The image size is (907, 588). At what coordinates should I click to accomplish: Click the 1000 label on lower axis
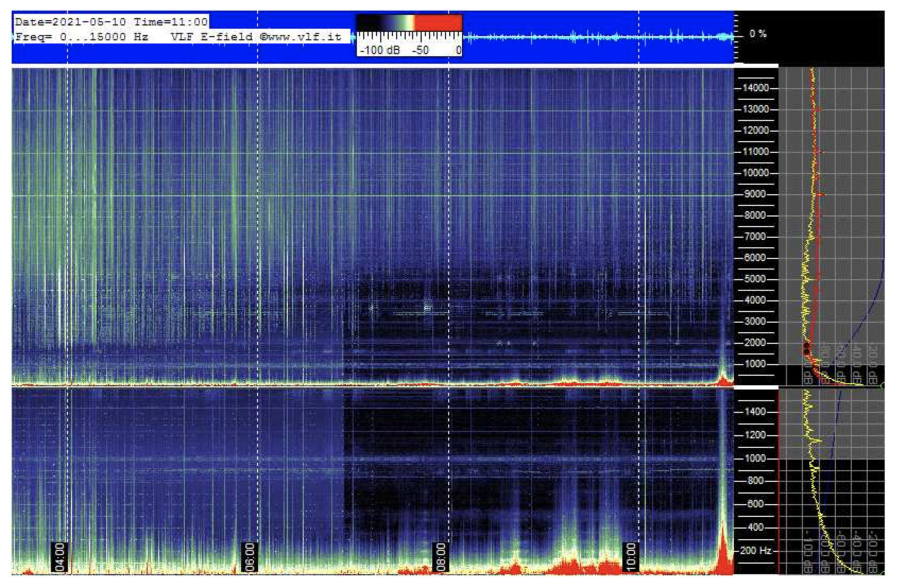point(755,459)
